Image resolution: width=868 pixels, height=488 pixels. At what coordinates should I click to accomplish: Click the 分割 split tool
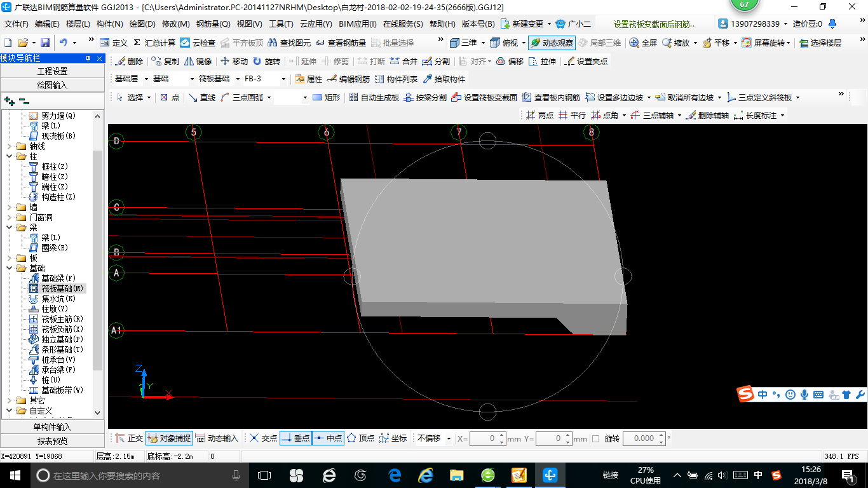click(x=436, y=62)
